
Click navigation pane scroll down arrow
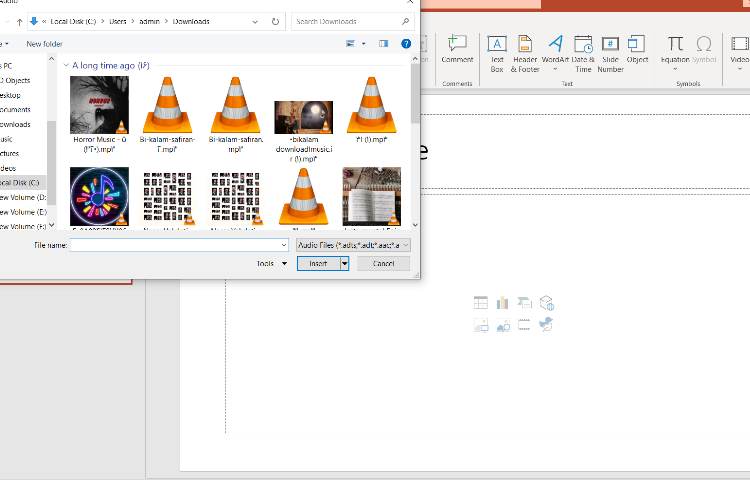click(x=52, y=225)
